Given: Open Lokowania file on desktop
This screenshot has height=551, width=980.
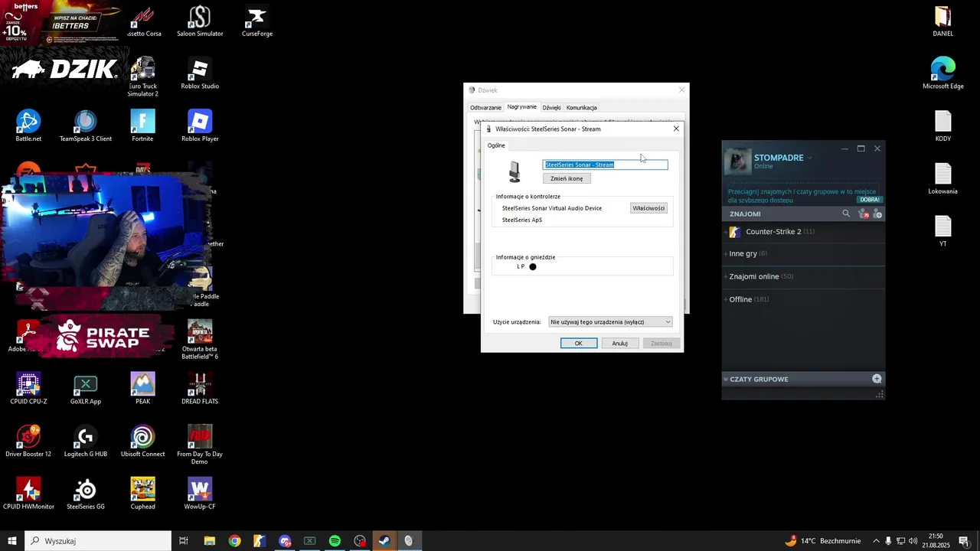Looking at the screenshot, I should [x=942, y=178].
